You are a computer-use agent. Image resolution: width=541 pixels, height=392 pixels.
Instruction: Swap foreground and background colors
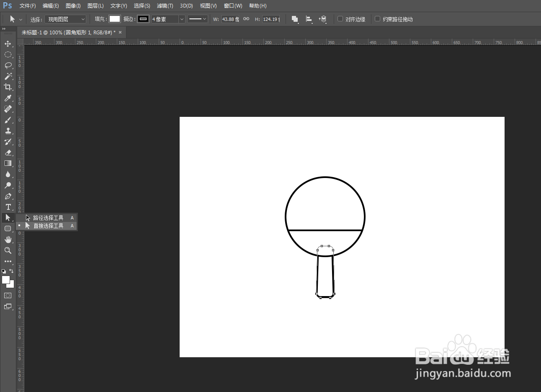[x=11, y=271]
